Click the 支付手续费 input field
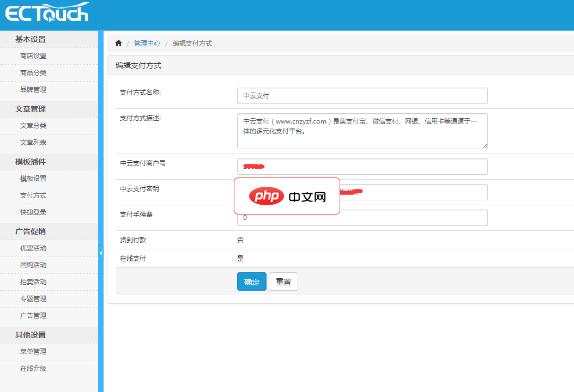574x392 pixels. (362, 217)
